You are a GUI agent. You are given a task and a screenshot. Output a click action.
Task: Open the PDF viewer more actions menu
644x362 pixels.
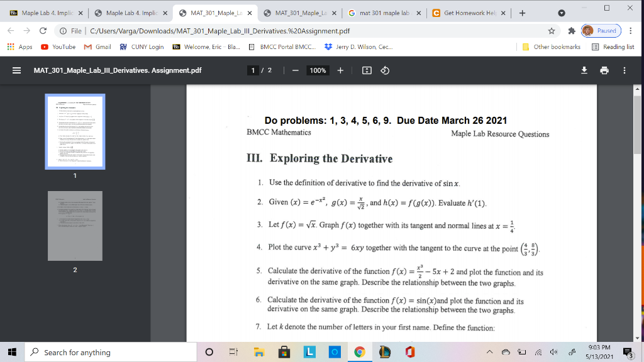625,70
